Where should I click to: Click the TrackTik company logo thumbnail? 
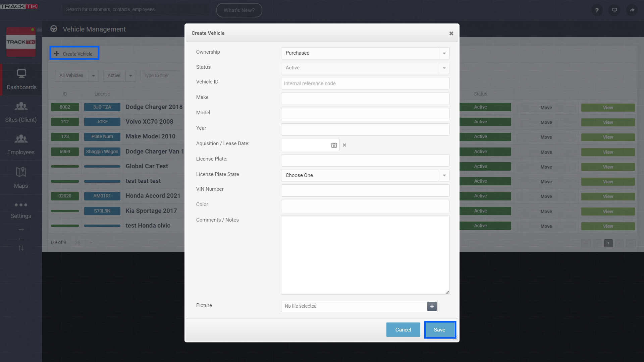pos(21,42)
